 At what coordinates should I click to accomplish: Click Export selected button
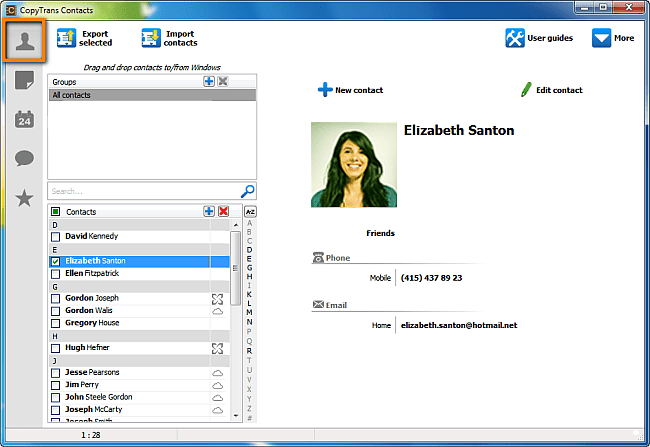point(85,38)
